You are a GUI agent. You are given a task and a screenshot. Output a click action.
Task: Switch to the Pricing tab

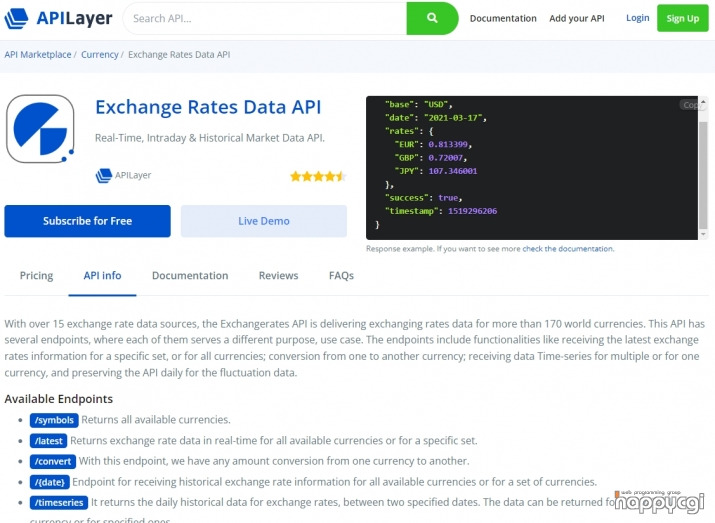pos(36,276)
